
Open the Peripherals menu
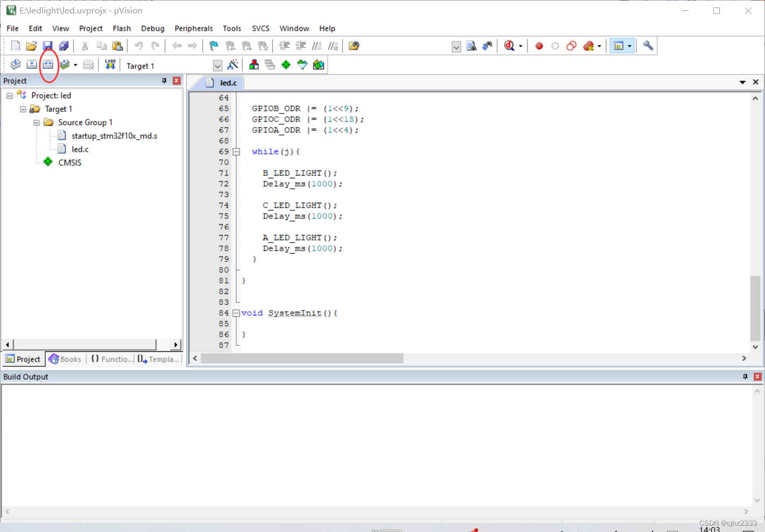pyautogui.click(x=194, y=29)
